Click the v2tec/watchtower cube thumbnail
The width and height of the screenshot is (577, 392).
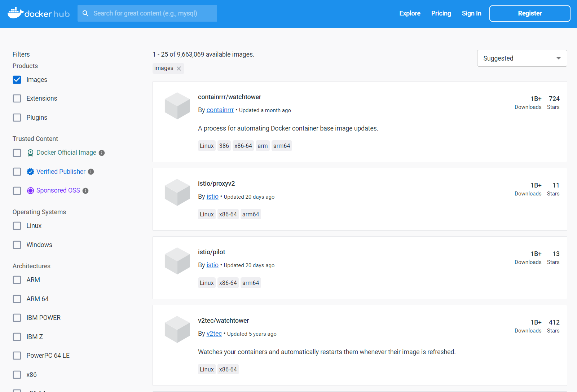[177, 330]
